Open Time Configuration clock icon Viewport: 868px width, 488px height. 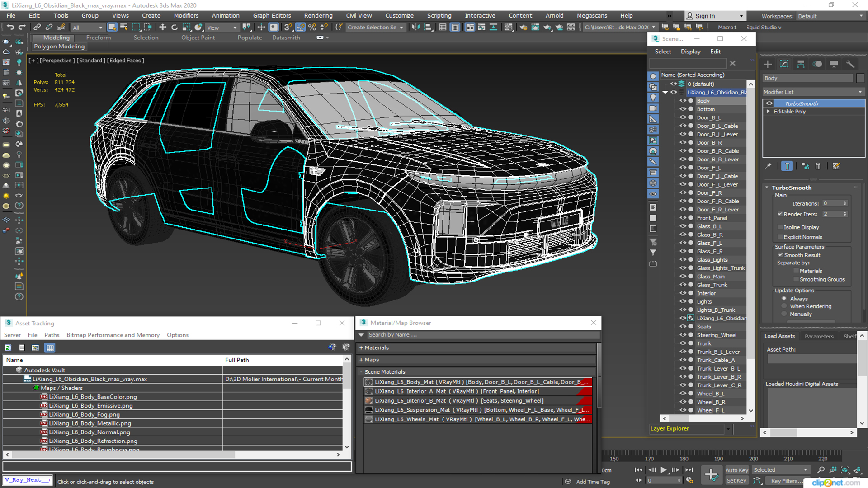point(689,480)
